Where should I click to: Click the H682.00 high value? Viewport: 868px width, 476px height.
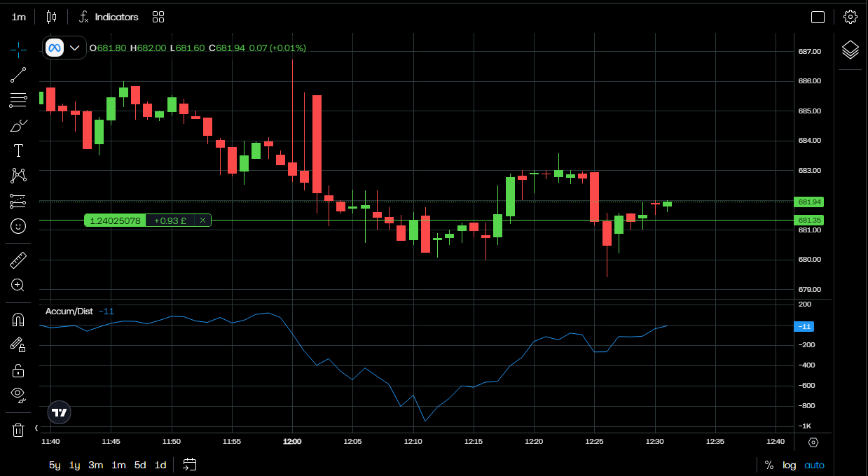149,48
